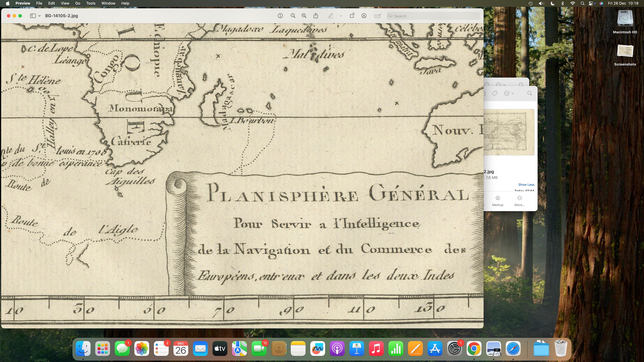Open Keynote from the Dock

[x=356, y=348]
